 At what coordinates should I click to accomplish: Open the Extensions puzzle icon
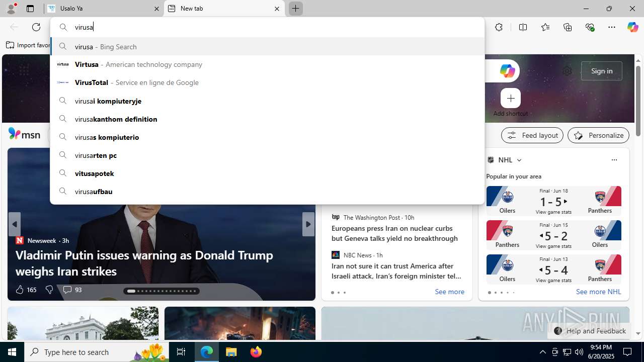point(499,27)
